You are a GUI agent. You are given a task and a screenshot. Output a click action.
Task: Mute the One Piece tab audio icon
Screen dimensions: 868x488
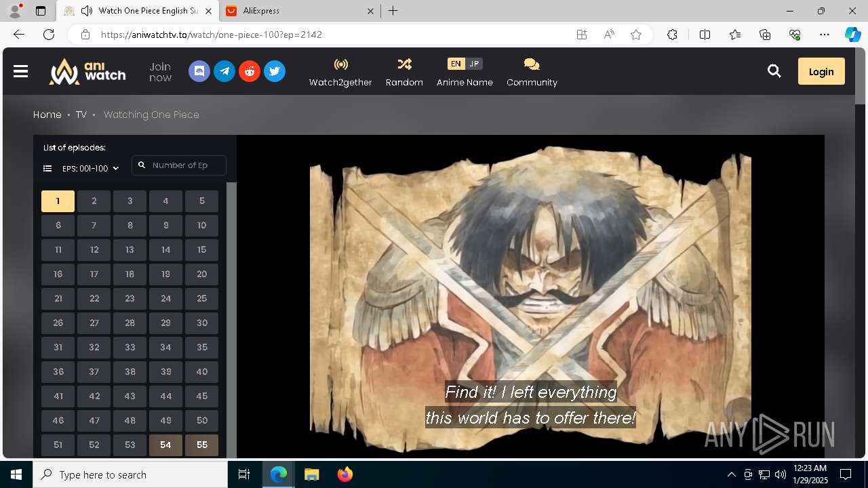[86, 11]
